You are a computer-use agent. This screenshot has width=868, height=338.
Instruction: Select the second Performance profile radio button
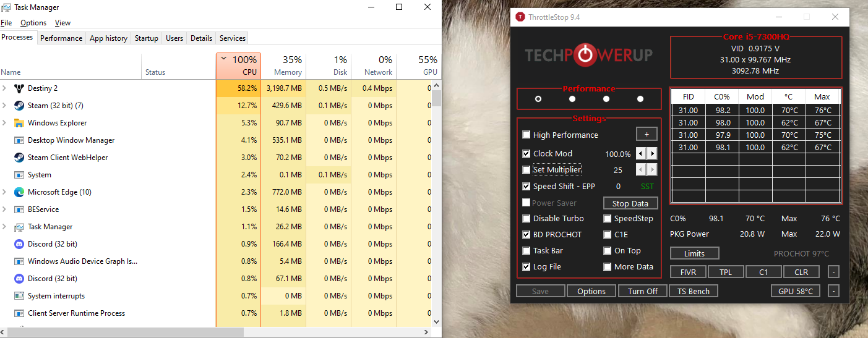click(x=572, y=99)
